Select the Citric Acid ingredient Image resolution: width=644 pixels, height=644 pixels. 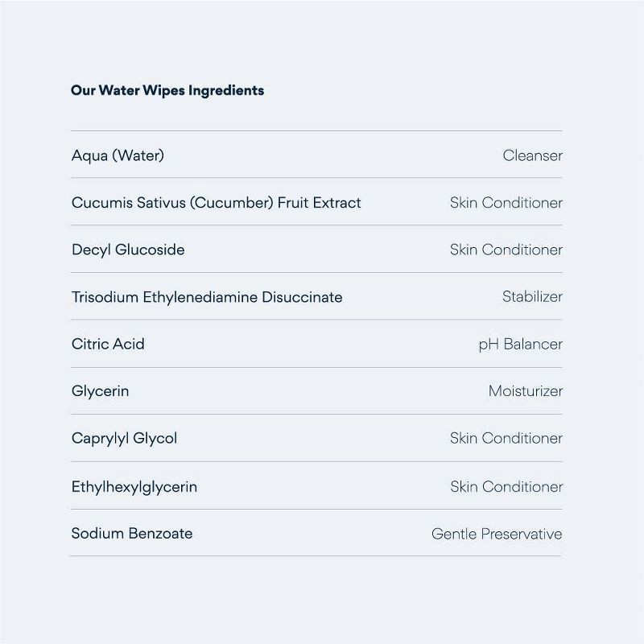[108, 344]
